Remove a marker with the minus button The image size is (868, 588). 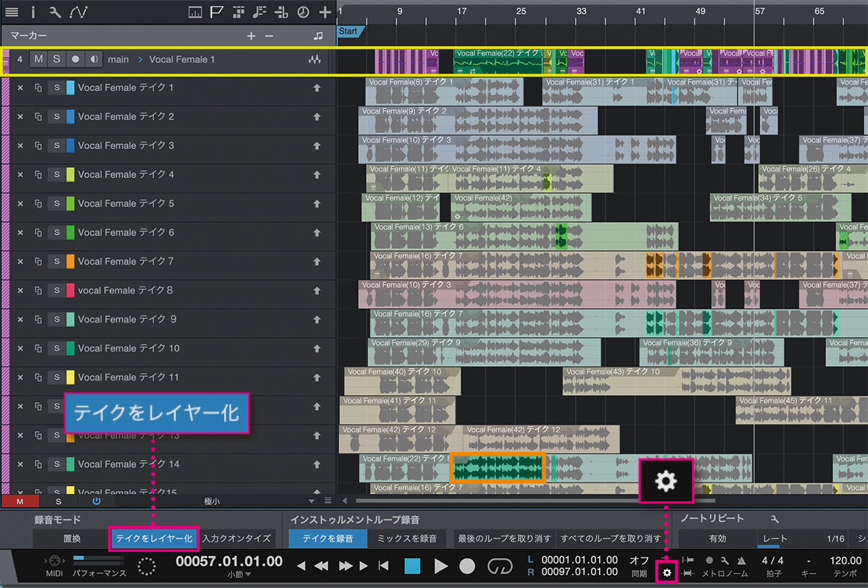tap(269, 35)
